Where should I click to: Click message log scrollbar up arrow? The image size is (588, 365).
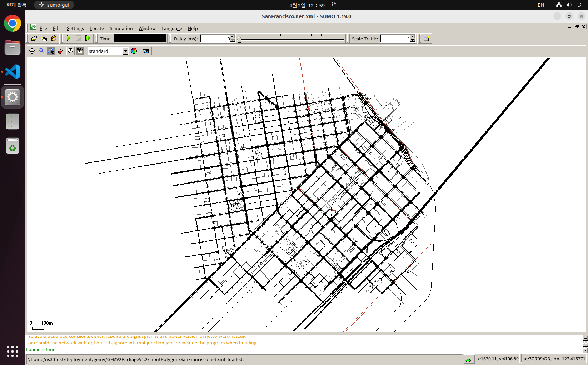coord(585,338)
